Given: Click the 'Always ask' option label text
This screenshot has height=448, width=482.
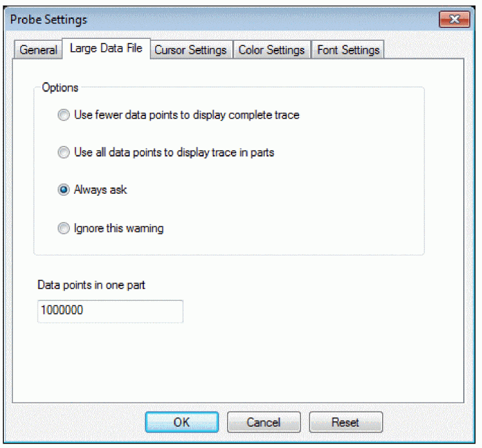Looking at the screenshot, I should click(x=101, y=189).
